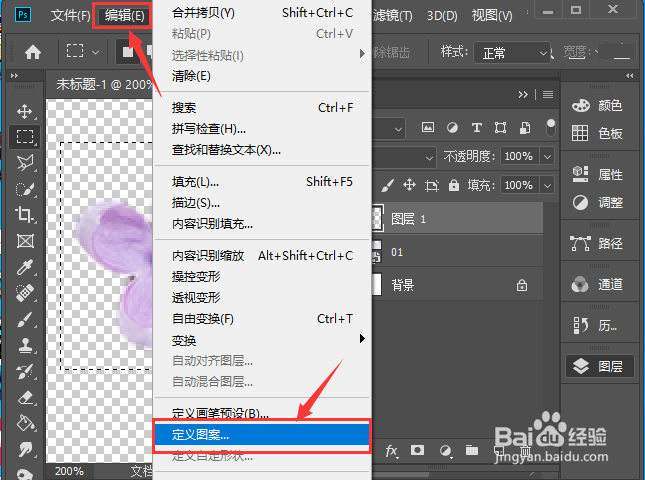Click the Home icon in options bar
The height and width of the screenshot is (480, 645).
(33, 52)
